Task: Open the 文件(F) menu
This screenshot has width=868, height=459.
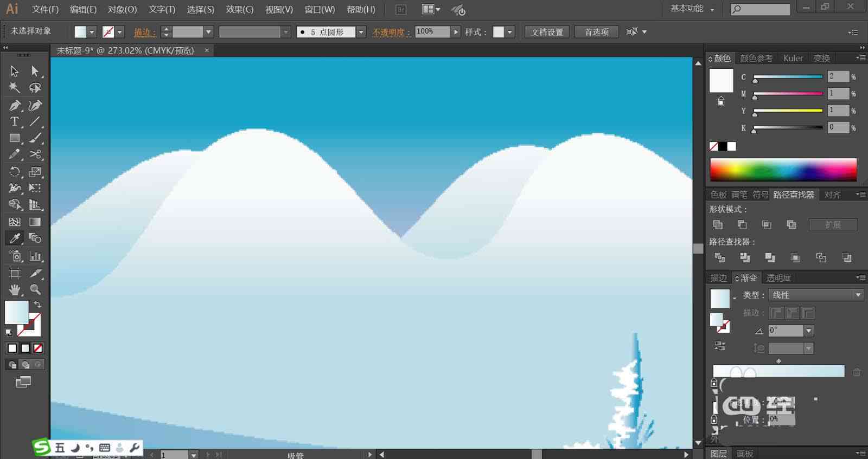Action: 45,9
